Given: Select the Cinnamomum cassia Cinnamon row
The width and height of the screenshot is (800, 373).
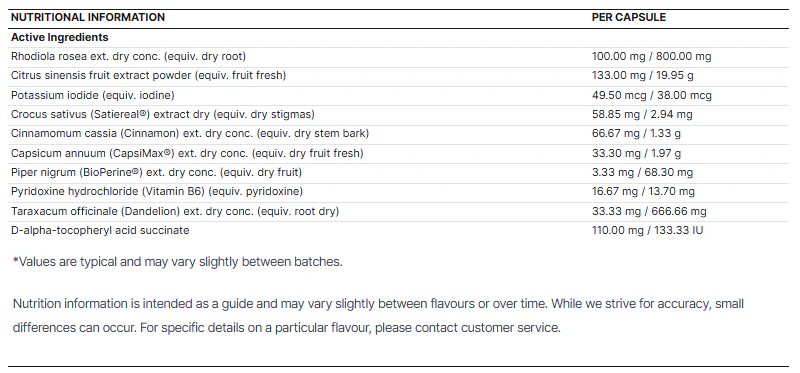Looking at the screenshot, I should coord(398,134).
